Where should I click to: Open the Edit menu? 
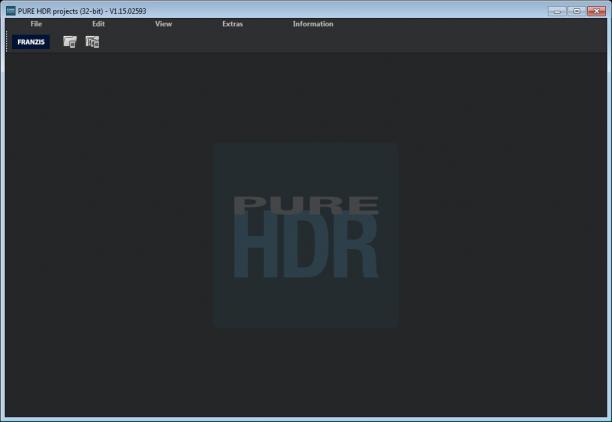coord(98,24)
